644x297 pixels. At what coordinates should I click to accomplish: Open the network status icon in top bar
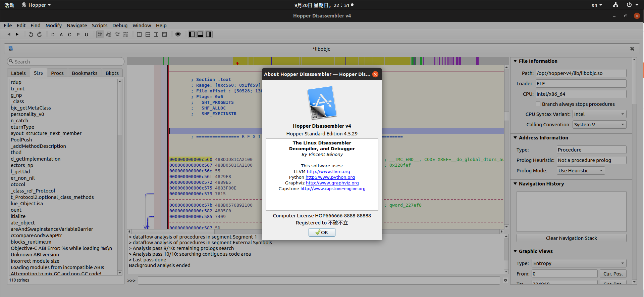[x=615, y=5]
